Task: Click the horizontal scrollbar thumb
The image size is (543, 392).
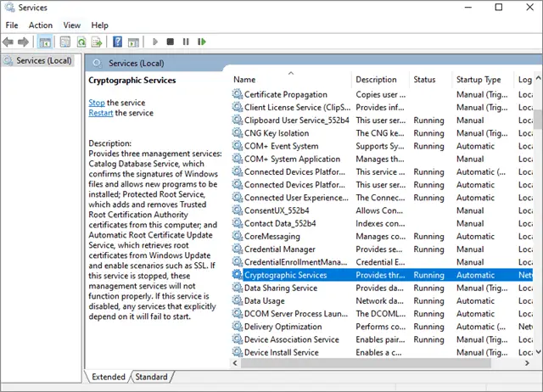Action: click(366, 363)
